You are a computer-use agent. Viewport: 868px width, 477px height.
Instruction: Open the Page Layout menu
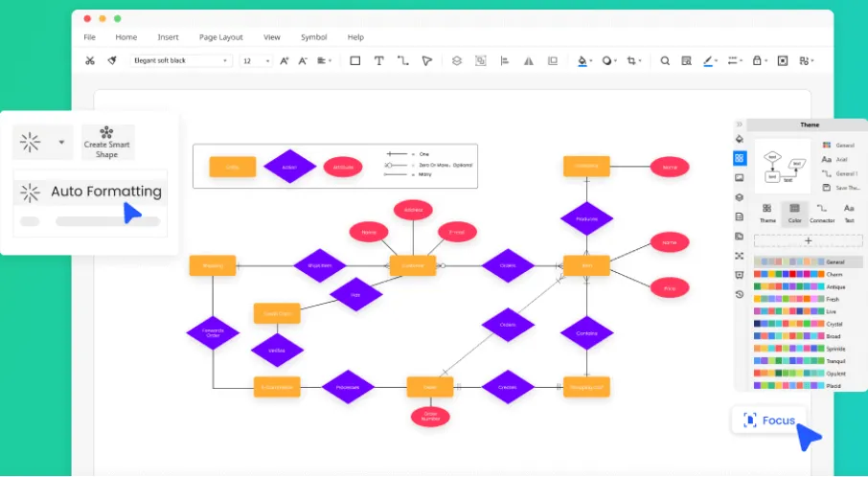pos(220,37)
